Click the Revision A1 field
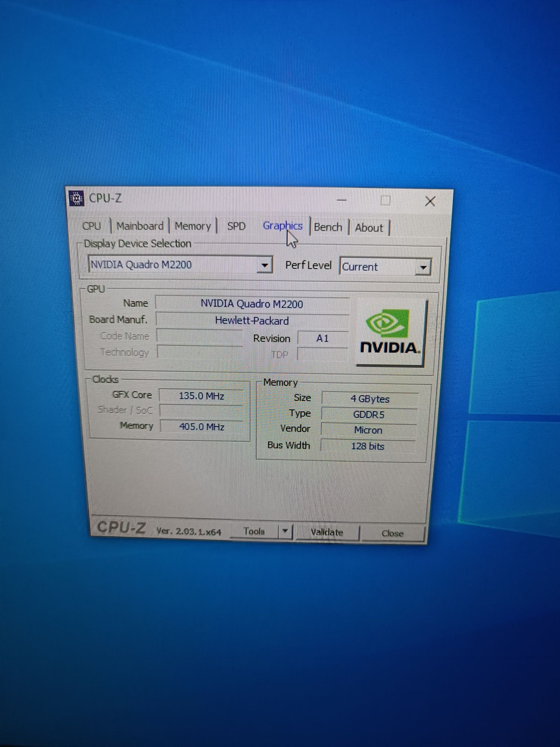 (323, 338)
